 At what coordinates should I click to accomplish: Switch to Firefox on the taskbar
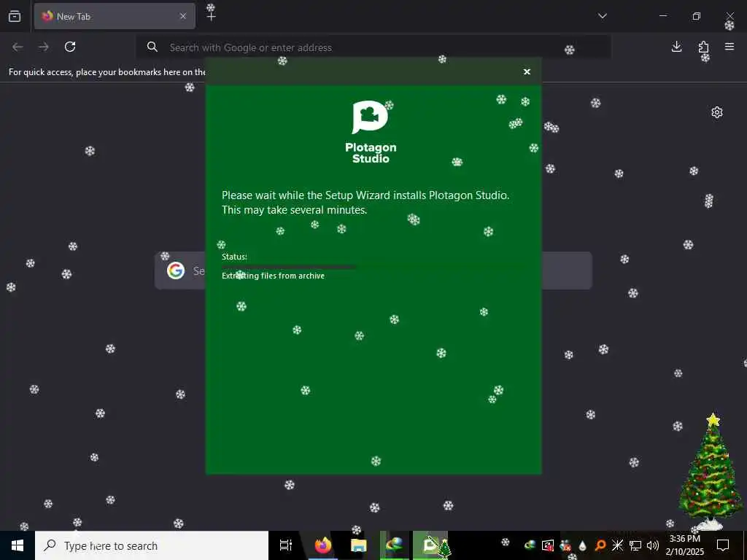322,545
